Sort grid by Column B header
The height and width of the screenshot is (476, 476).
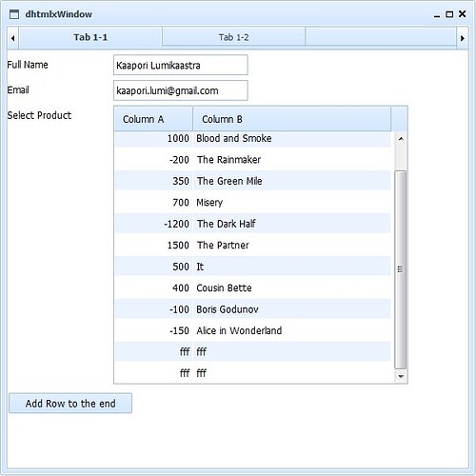292,119
